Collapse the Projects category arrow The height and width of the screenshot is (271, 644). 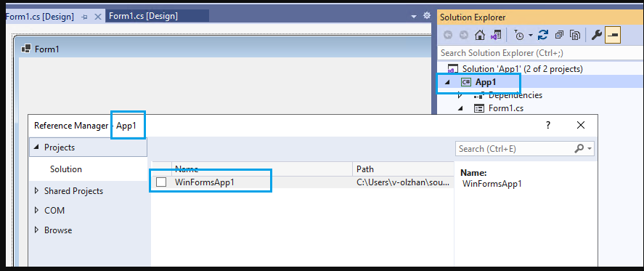tap(36, 147)
